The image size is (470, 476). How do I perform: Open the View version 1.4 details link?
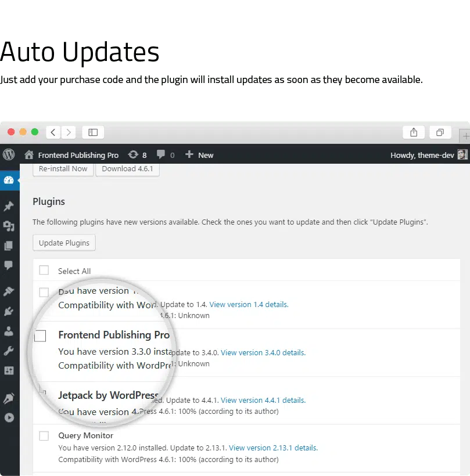coord(249,304)
